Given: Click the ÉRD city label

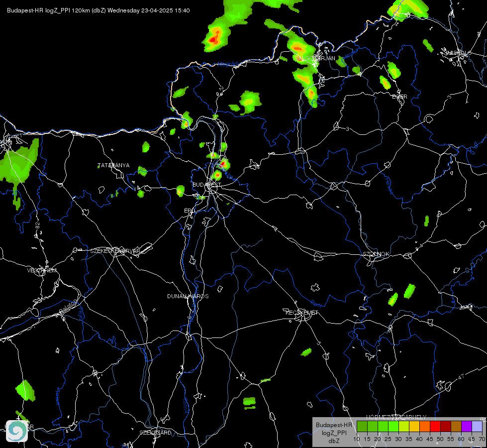Looking at the screenshot, I should [190, 211].
